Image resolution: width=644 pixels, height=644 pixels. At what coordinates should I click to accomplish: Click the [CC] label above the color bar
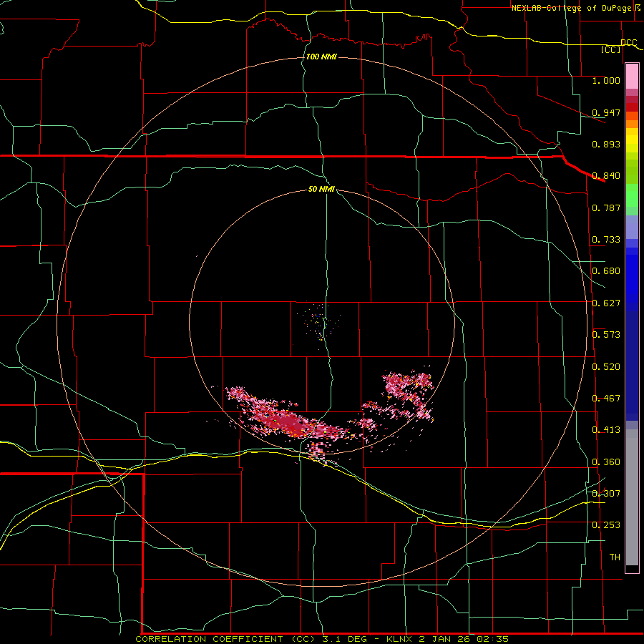coord(611,49)
